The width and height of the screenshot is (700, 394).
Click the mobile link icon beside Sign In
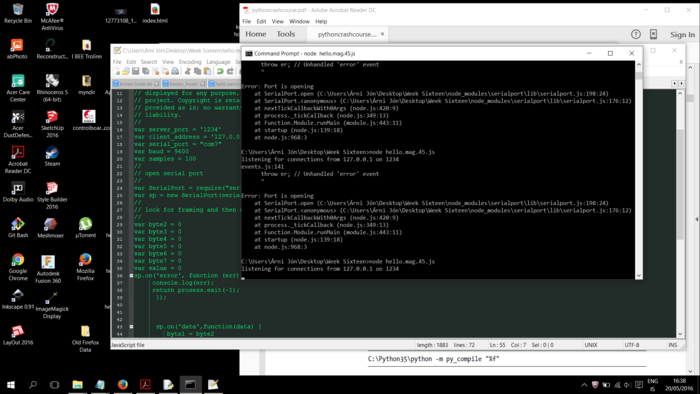[653, 34]
